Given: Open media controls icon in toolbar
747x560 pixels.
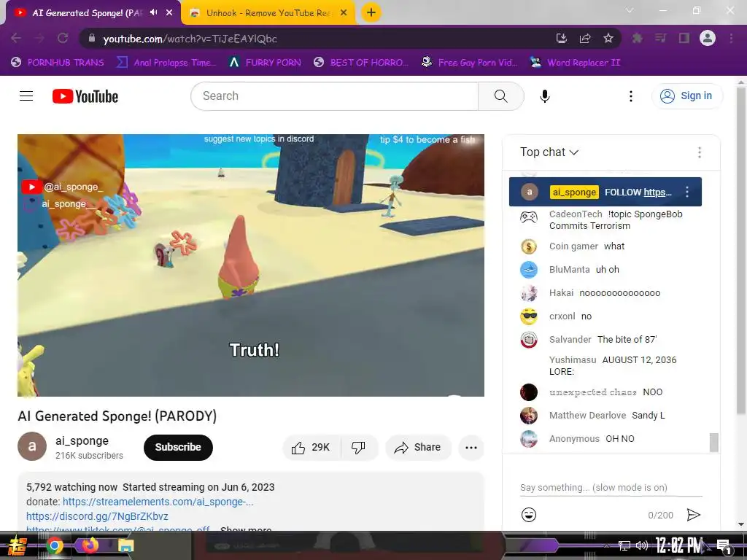Looking at the screenshot, I should click(x=660, y=38).
